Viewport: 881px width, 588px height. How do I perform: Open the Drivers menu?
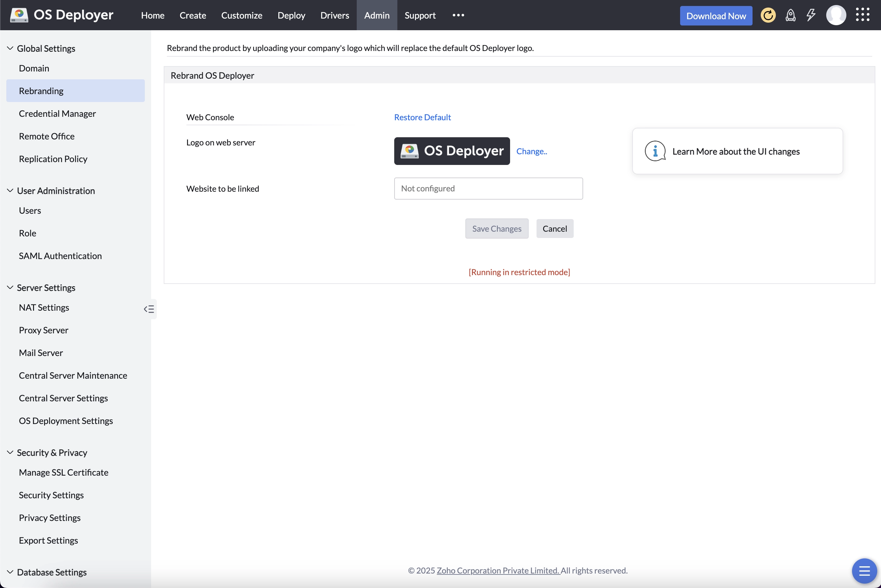[335, 15]
